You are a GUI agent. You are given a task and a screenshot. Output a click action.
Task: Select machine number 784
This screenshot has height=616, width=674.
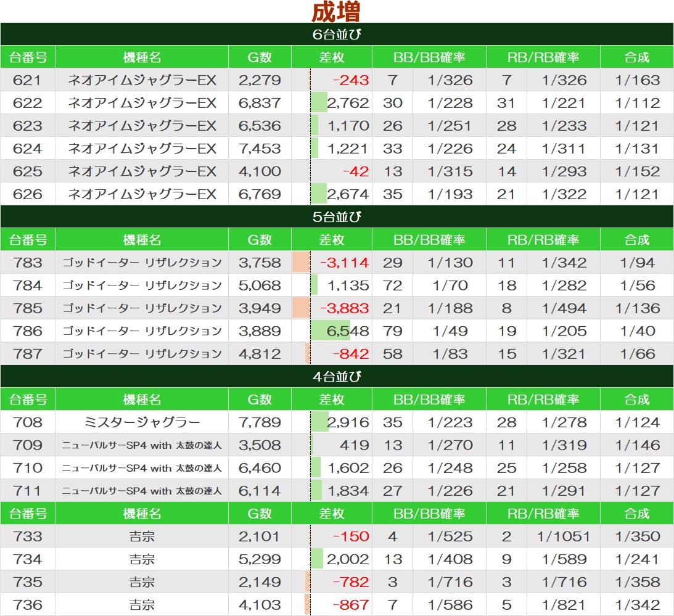[28, 285]
